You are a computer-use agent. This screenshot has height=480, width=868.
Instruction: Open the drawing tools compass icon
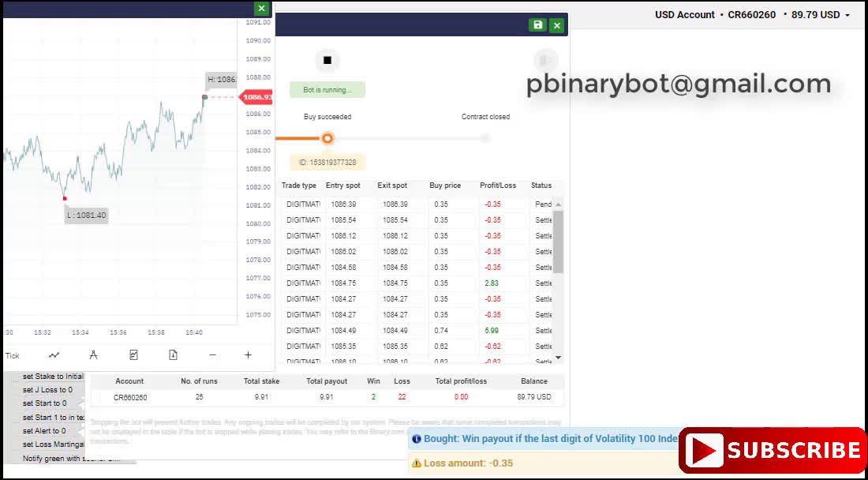tap(93, 355)
